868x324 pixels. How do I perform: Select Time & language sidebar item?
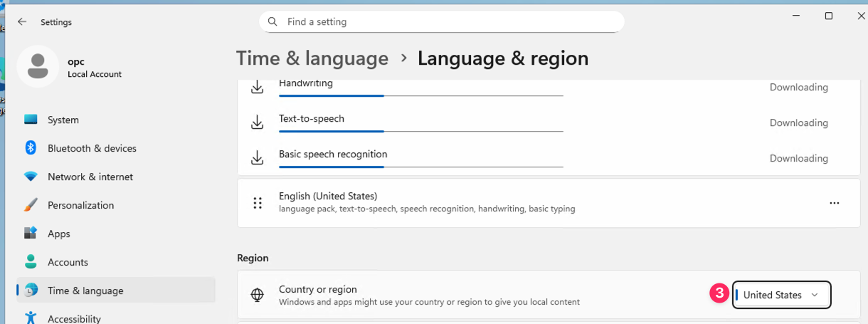116,291
